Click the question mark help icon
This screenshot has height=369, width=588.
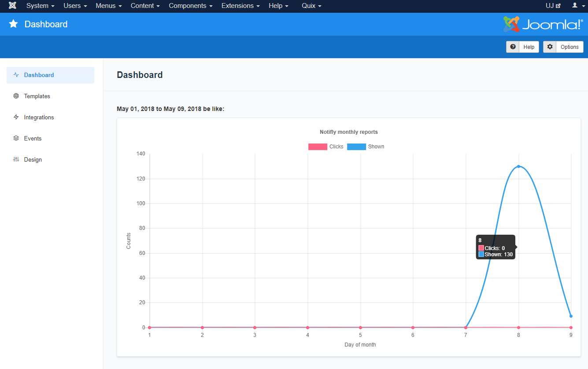513,47
